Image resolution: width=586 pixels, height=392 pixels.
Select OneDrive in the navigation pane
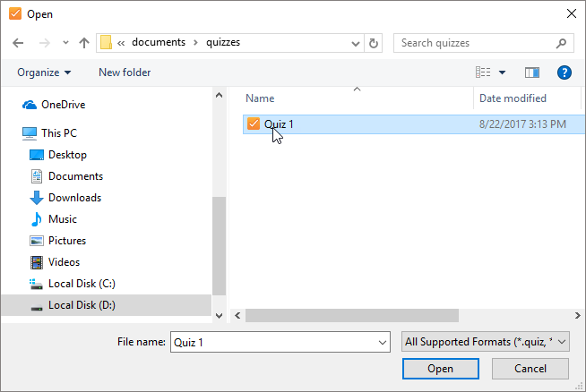point(63,105)
